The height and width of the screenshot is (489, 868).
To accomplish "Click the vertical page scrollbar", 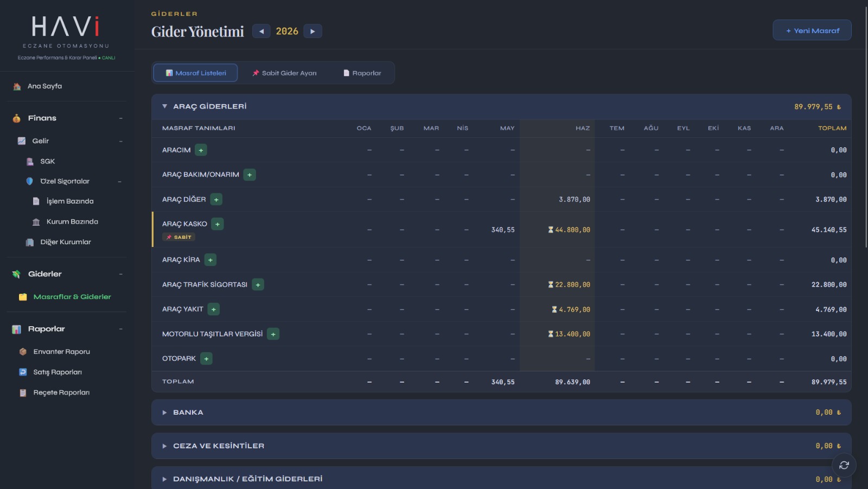I will 866,128.
